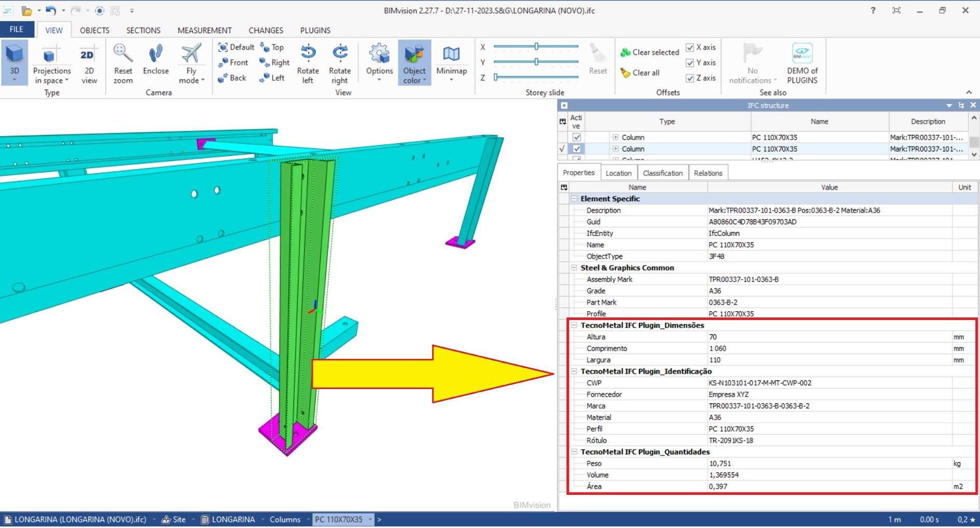Image resolution: width=980 pixels, height=528 pixels.
Task: Open the MEASUREMENT ribbon tab
Action: coord(204,30)
